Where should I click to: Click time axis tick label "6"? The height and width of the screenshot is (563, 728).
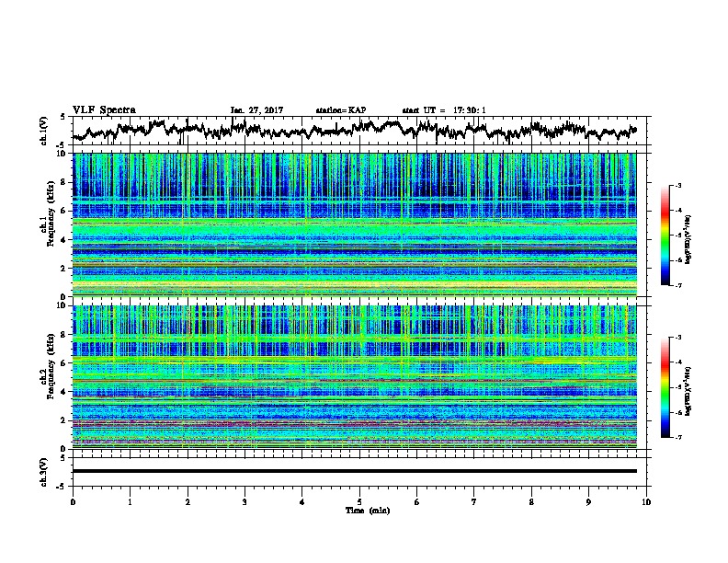pyautogui.click(x=417, y=502)
